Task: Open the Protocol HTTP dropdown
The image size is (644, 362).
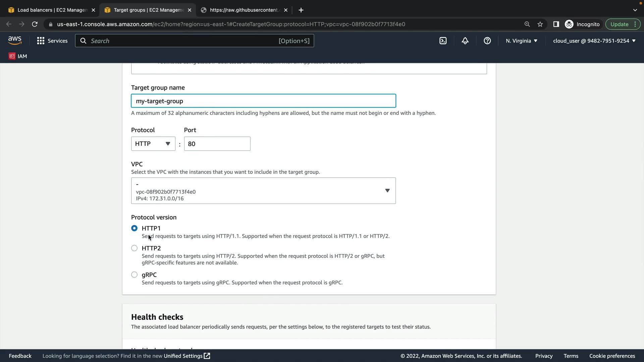Action: (153, 144)
